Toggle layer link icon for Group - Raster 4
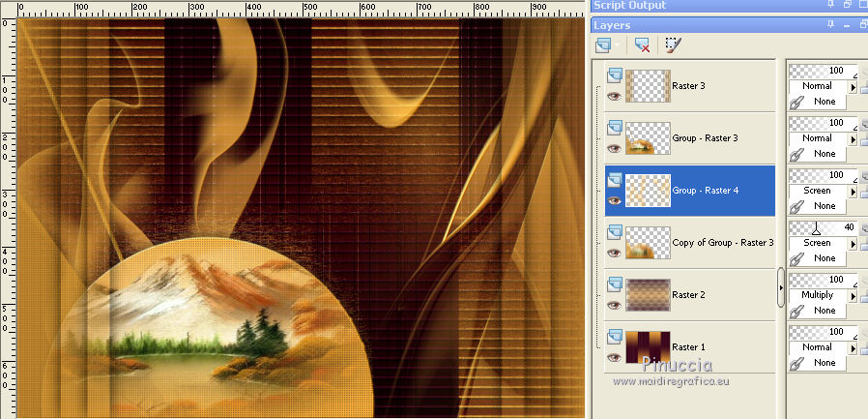The image size is (868, 419). (796, 206)
